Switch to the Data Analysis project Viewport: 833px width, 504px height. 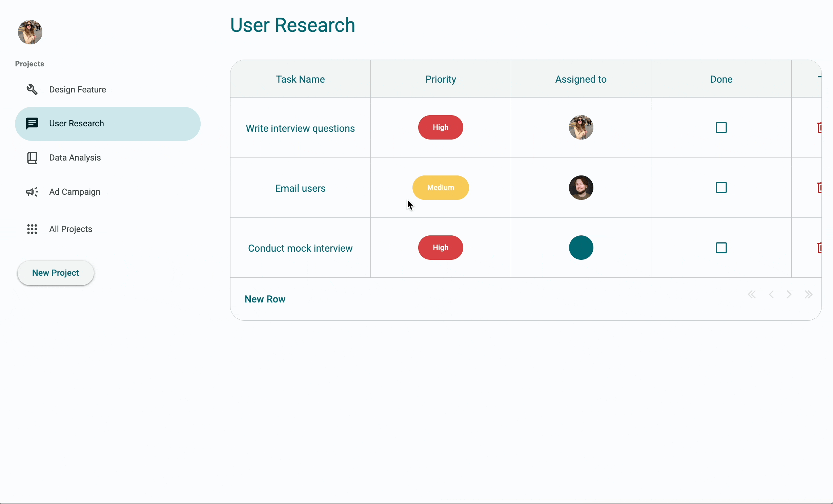click(x=108, y=158)
